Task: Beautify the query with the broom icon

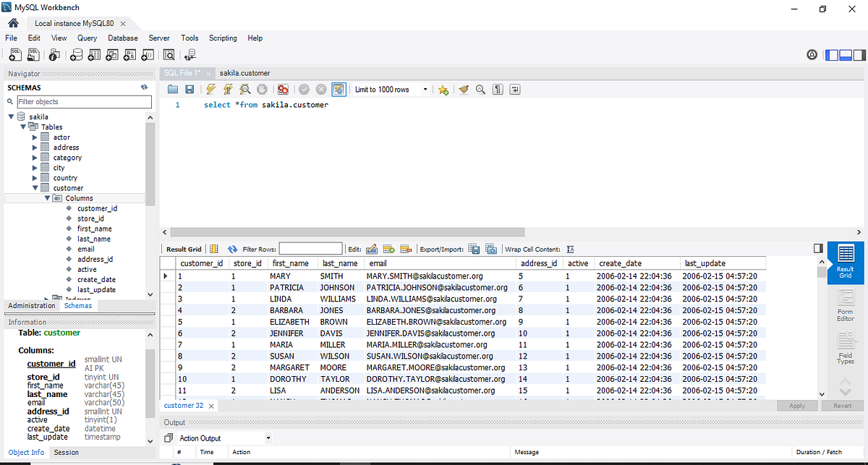Action: click(x=464, y=90)
